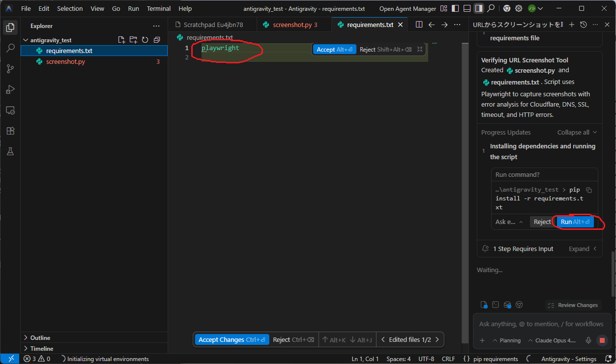
Task: Click Accept Changes in bottom bar
Action: pyautogui.click(x=232, y=339)
